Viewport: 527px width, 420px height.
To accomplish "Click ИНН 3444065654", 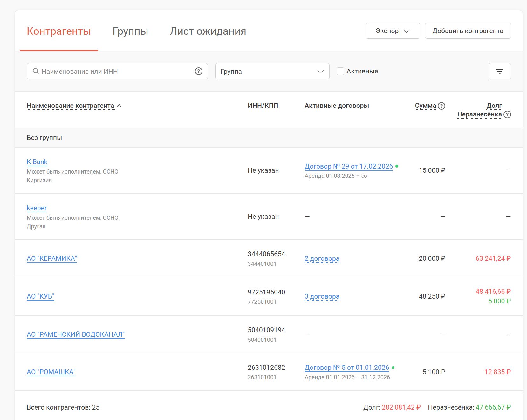I will click(x=266, y=254).
